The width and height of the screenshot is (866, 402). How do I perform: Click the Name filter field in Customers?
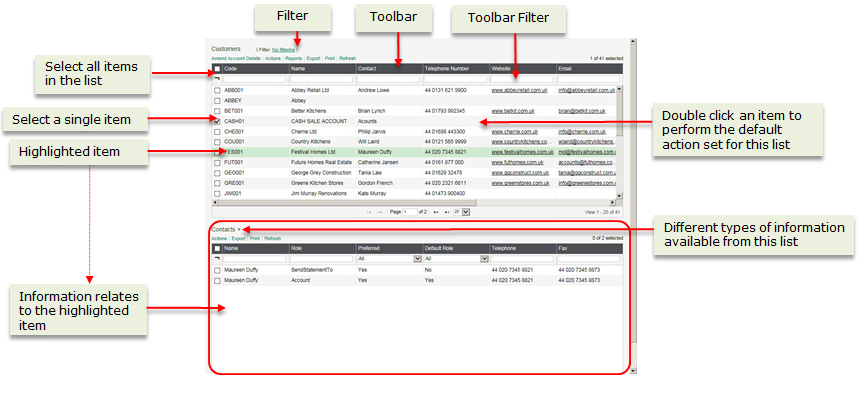click(x=321, y=79)
